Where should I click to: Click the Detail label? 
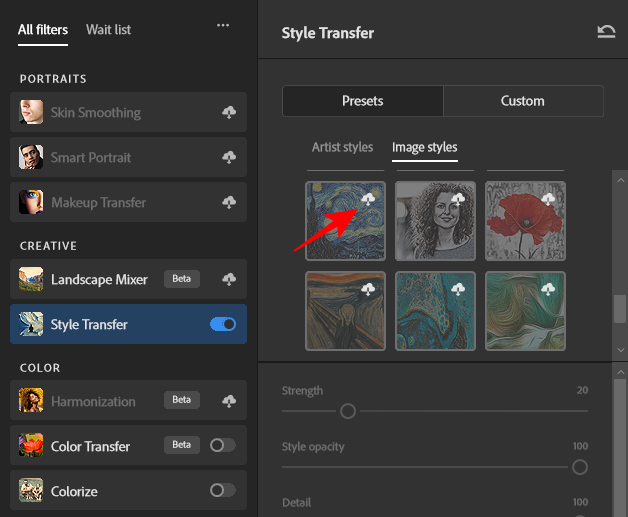[x=296, y=503]
